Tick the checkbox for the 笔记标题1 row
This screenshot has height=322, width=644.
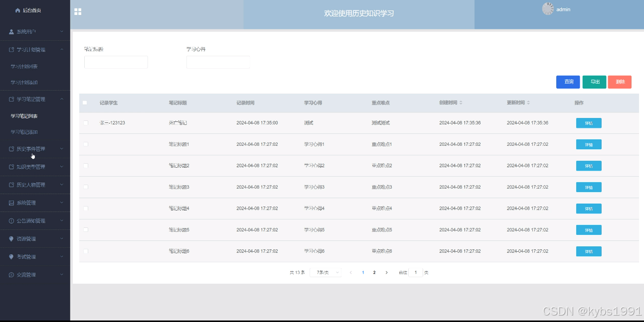(86, 144)
